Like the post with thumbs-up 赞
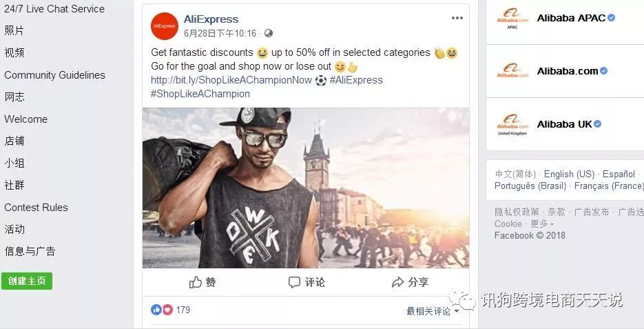Screen dimensions: 644x329 point(202,282)
